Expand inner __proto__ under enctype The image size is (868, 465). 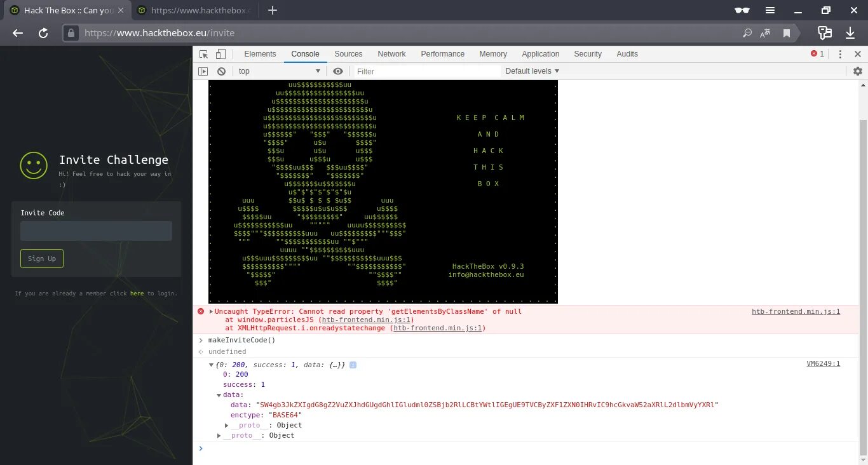[227, 425]
